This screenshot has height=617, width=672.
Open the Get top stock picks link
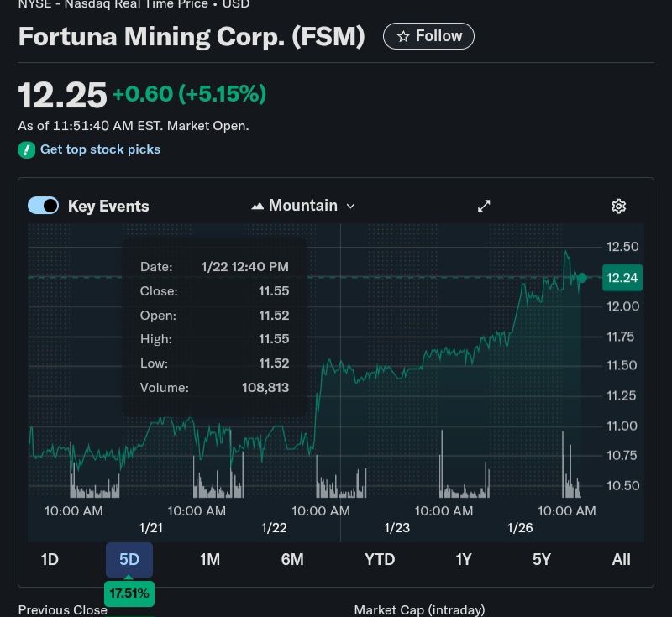[x=100, y=149]
